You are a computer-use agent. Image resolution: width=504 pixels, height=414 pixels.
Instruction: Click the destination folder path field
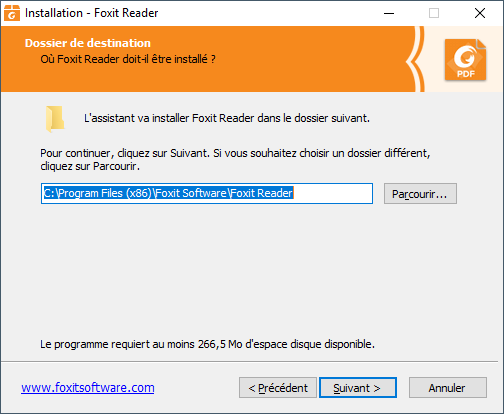click(207, 193)
